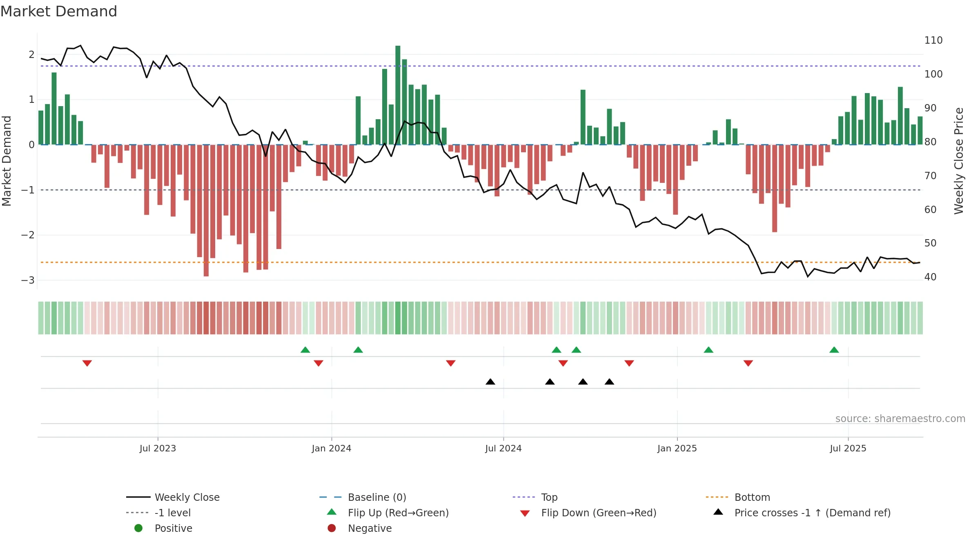
Task: Click the Market Demand y-axis title
Action: (x=7, y=161)
